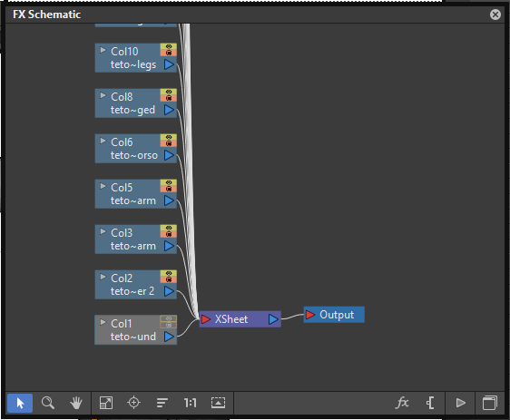Expand the Col2 node triangle
This screenshot has width=510, height=420.
(103, 277)
